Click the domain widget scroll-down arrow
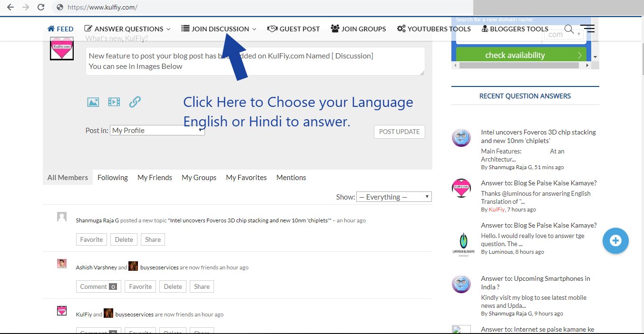The image size is (644, 334). (595, 57)
